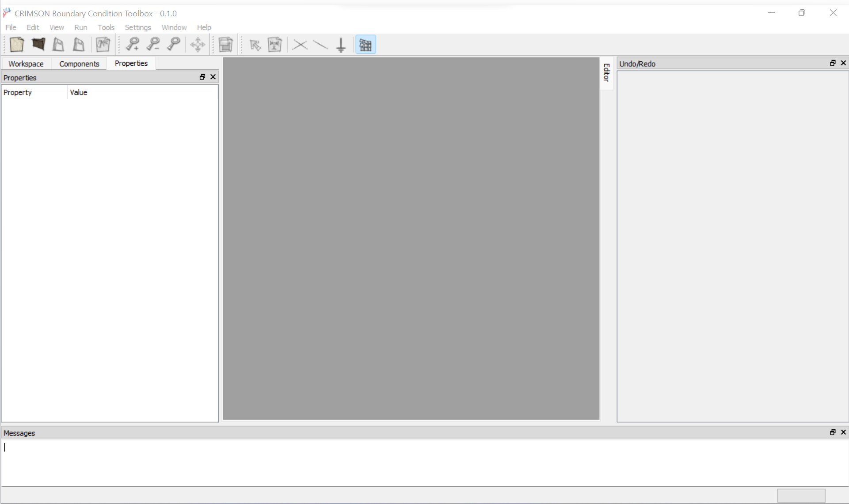This screenshot has width=849, height=504.
Task: Float the Properties panel
Action: [202, 77]
